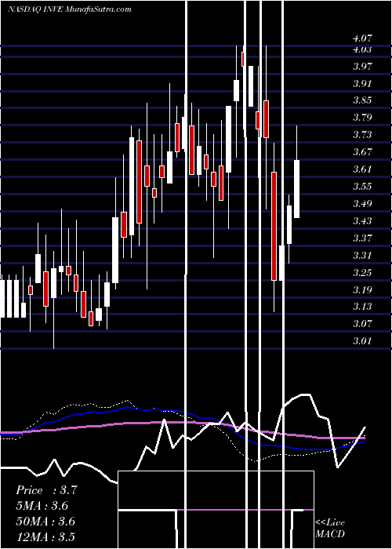This screenshot has height=549, width=392.
Task: Click the 50MA : 3.6 readout
Action: (45, 522)
